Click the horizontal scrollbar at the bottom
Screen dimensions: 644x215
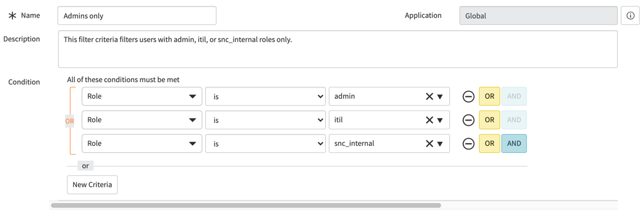245,205
